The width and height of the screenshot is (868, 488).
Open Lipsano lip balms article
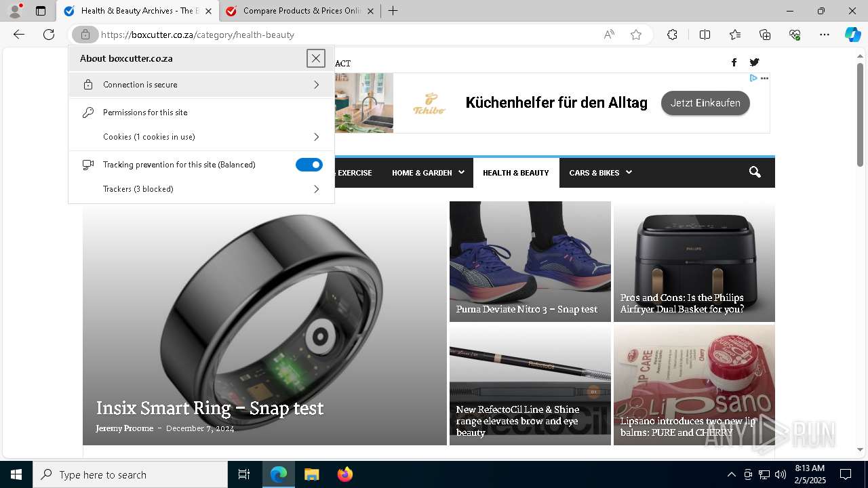[688, 426]
